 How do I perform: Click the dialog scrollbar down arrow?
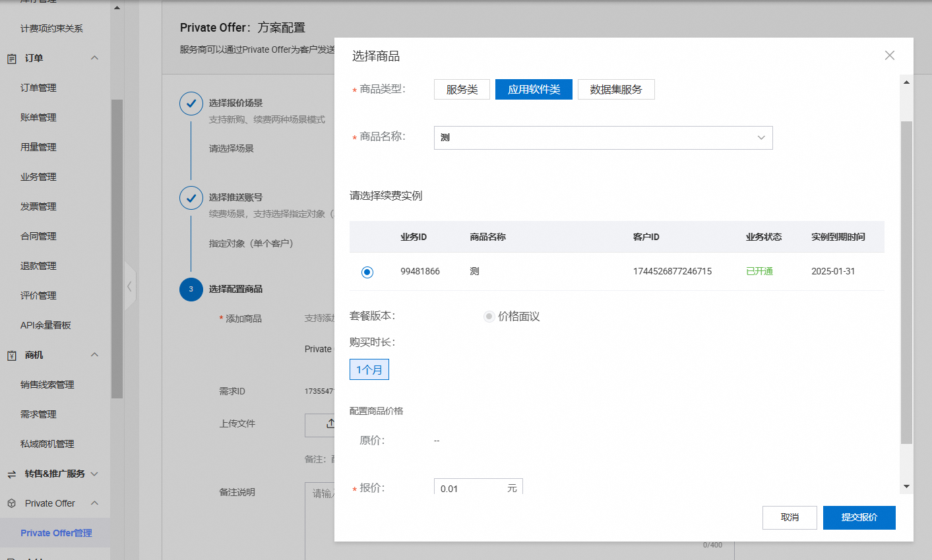click(x=906, y=486)
